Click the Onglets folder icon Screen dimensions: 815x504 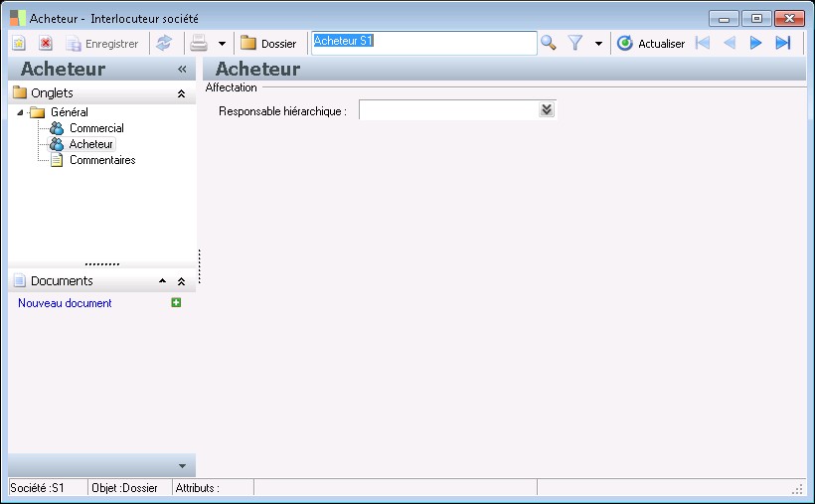click(20, 92)
